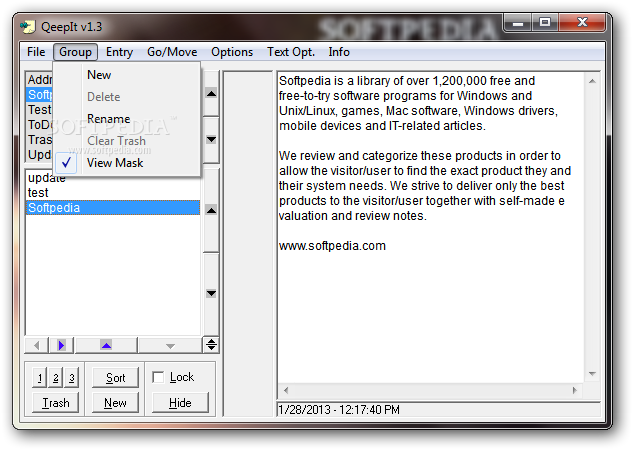Click the greyed-out Clear Trash entry
Image resolution: width=633 pixels, height=450 pixels.
127,141
